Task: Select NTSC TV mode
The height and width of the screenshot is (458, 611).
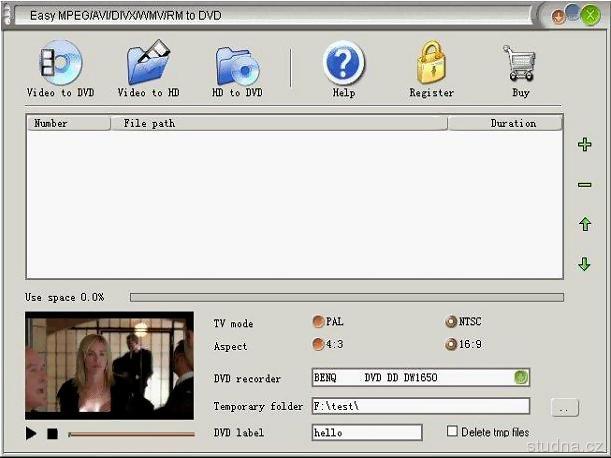Action: (x=451, y=322)
